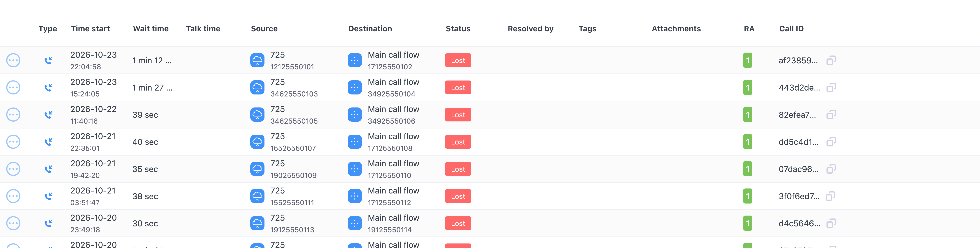Click the Wait time column header
980x248 pixels.
tap(151, 29)
